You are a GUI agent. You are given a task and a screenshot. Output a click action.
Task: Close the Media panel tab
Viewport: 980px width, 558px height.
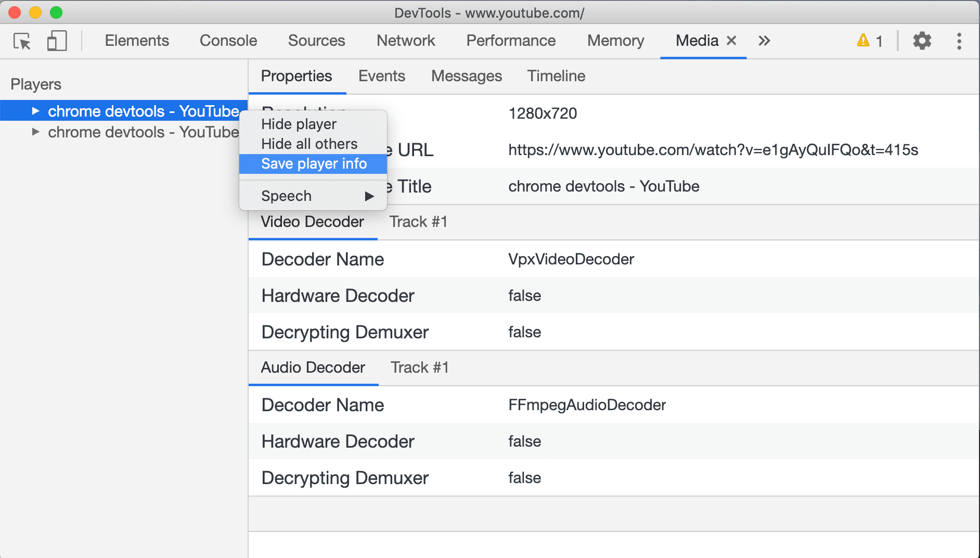(x=732, y=41)
